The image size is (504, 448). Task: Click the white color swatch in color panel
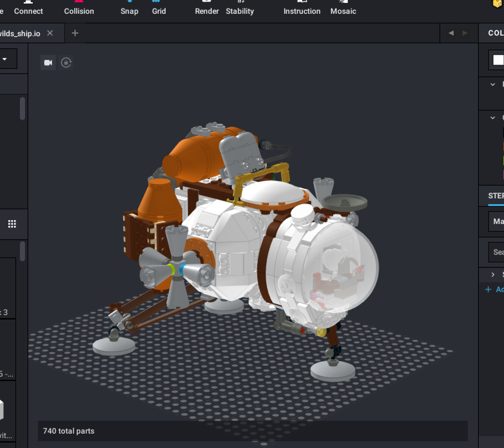[498, 60]
